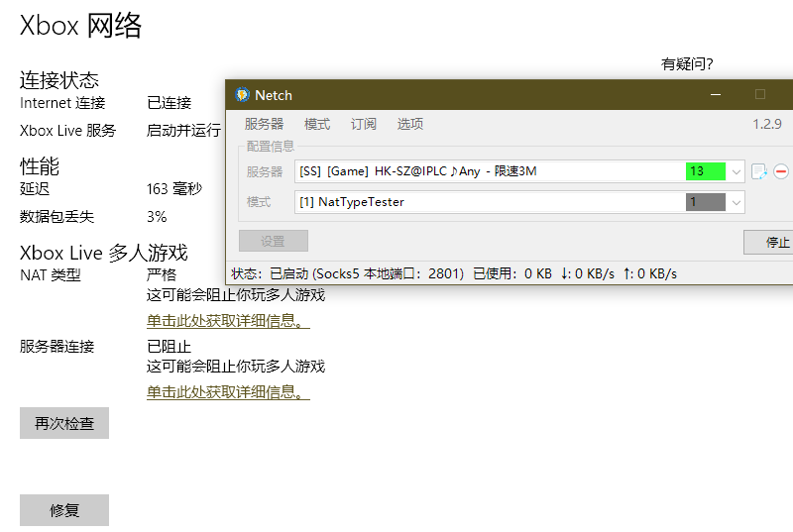The width and height of the screenshot is (793, 532).
Task: Click the Netch version number 1.2.9
Action: click(x=767, y=124)
